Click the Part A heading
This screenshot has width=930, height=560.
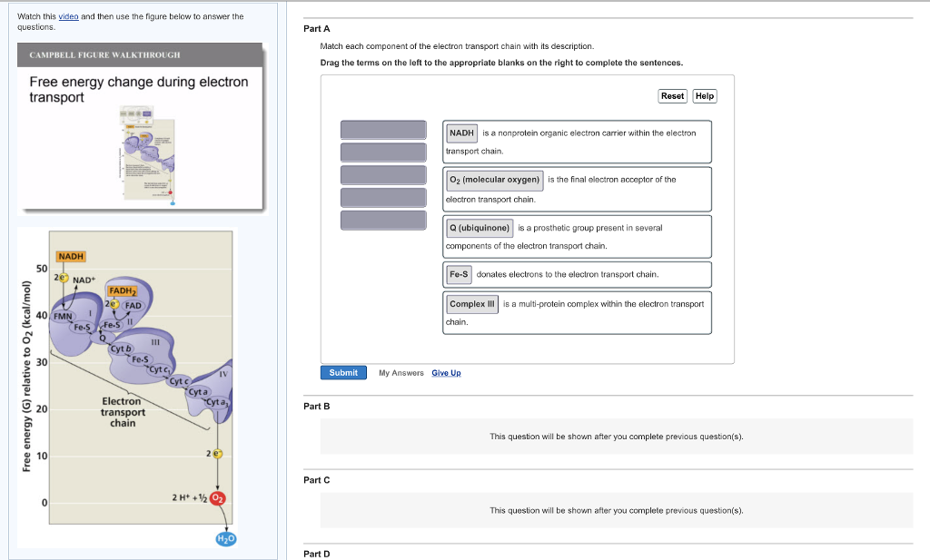pyautogui.click(x=317, y=28)
